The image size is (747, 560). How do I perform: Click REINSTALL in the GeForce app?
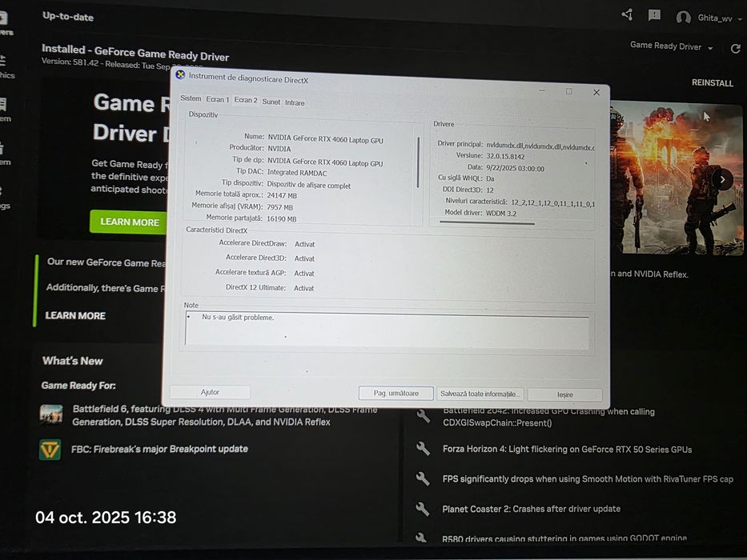click(x=713, y=83)
